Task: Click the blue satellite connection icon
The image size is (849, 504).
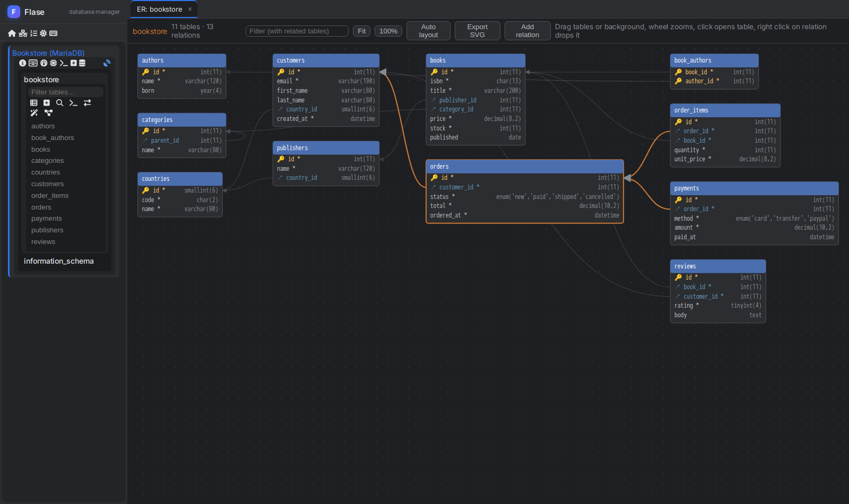Action: click(x=107, y=63)
